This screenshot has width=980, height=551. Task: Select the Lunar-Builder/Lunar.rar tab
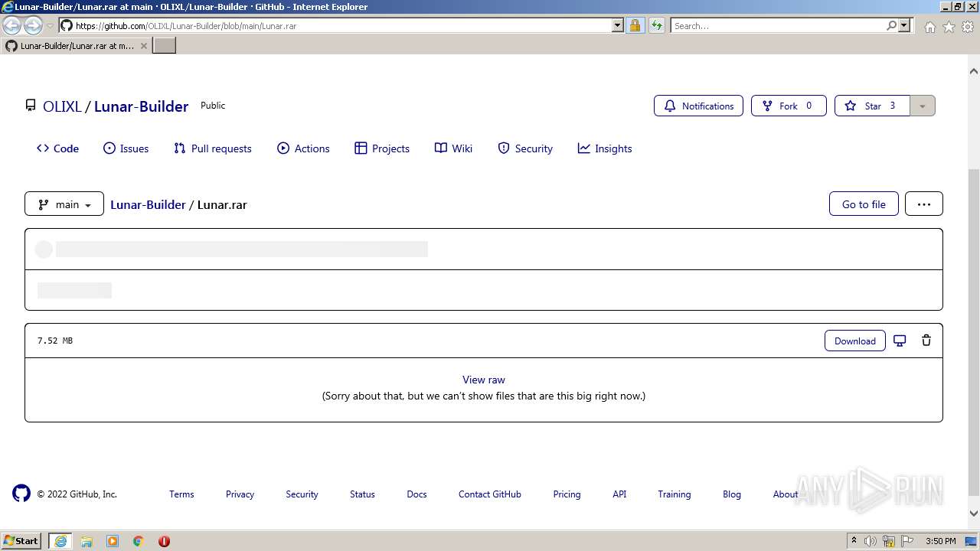pos(77,46)
